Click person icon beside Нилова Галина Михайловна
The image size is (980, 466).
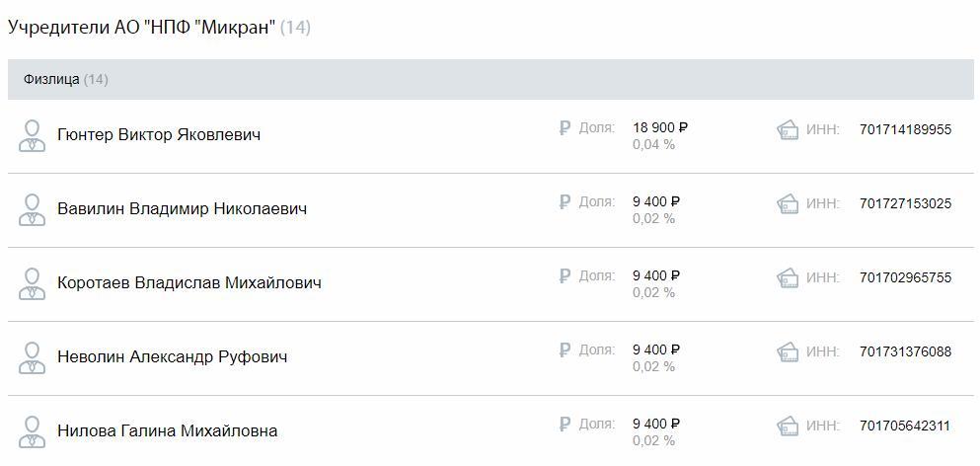[32, 431]
